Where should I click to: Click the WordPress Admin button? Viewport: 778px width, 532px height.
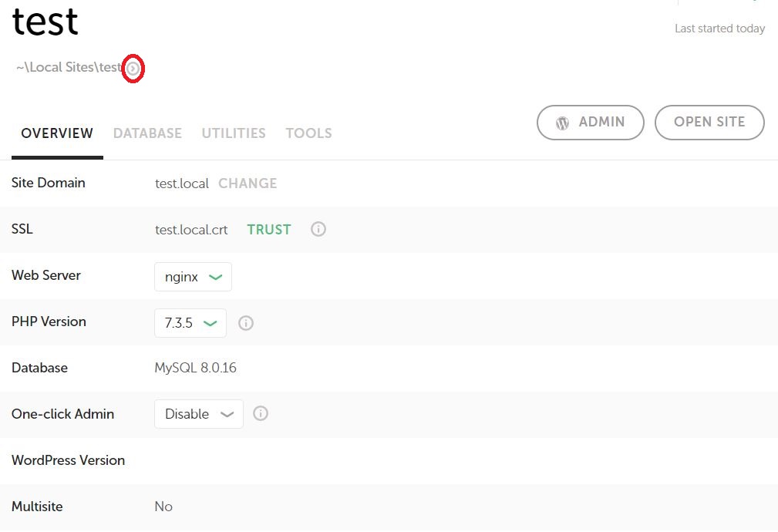pyautogui.click(x=591, y=122)
